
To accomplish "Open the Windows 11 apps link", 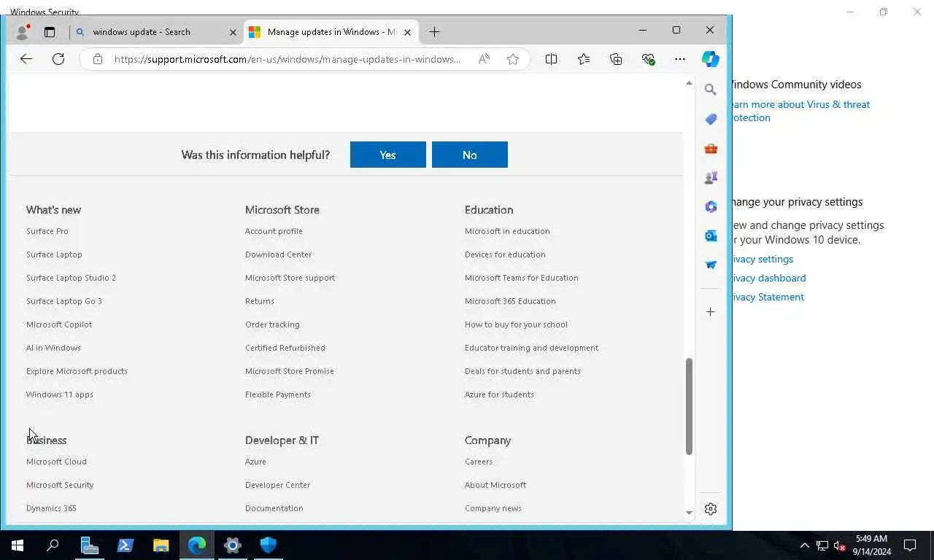I will coord(60,394).
